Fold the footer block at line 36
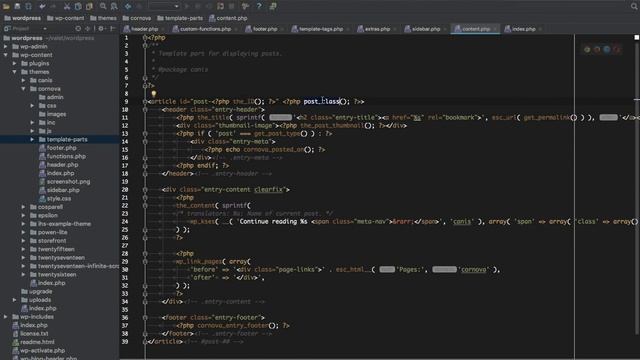640x360 pixels. tap(145, 318)
